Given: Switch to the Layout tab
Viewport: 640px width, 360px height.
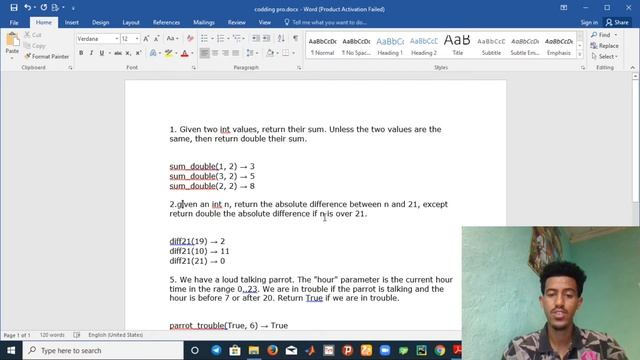Looking at the screenshot, I should (x=131, y=22).
